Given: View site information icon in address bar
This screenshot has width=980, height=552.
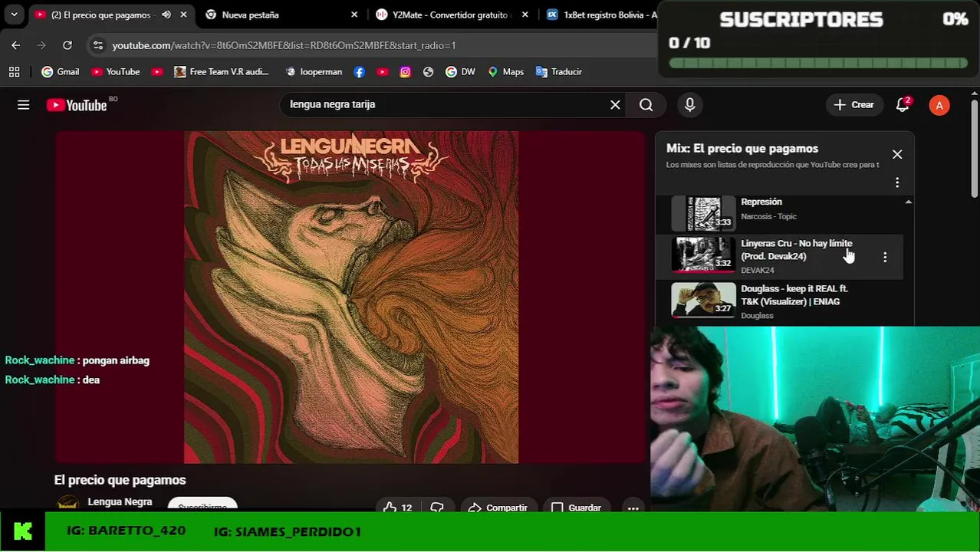Looking at the screenshot, I should point(97,45).
